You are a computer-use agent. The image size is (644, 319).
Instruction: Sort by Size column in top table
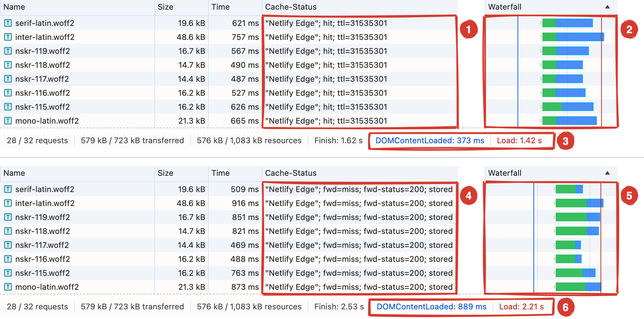coord(182,7)
